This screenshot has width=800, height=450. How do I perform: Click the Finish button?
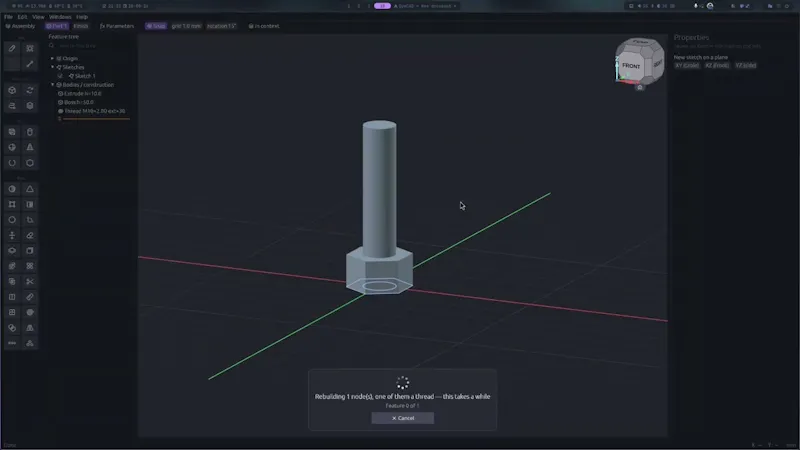pyautogui.click(x=81, y=26)
